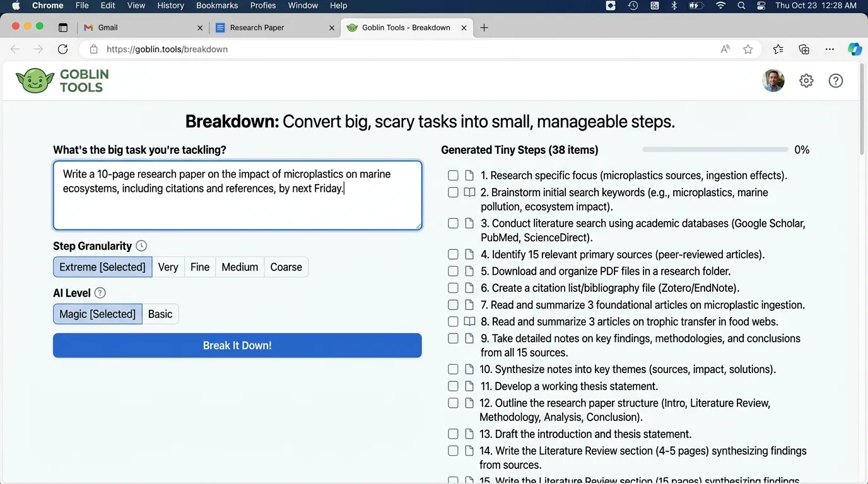Click document icon beside step 1
The width and height of the screenshot is (868, 484).
469,175
